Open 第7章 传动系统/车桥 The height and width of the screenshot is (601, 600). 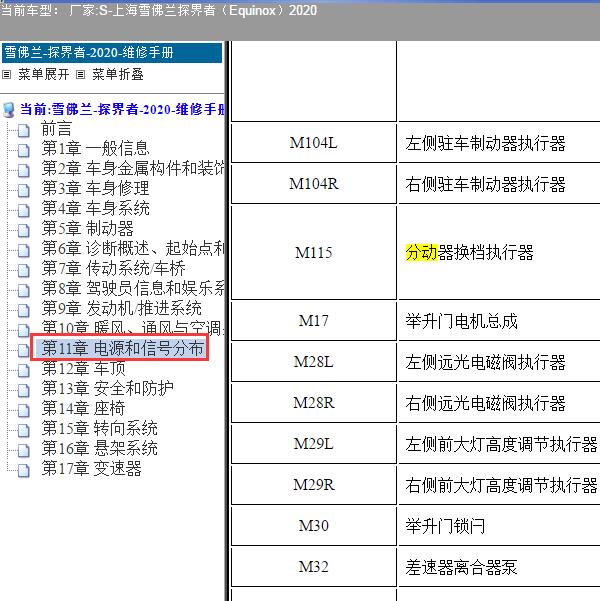pyautogui.click(x=113, y=268)
